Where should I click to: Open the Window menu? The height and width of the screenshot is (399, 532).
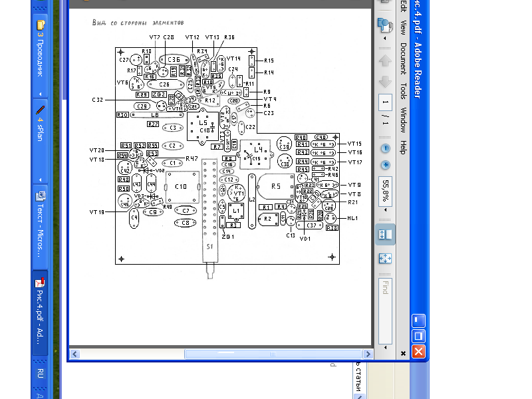click(x=403, y=120)
